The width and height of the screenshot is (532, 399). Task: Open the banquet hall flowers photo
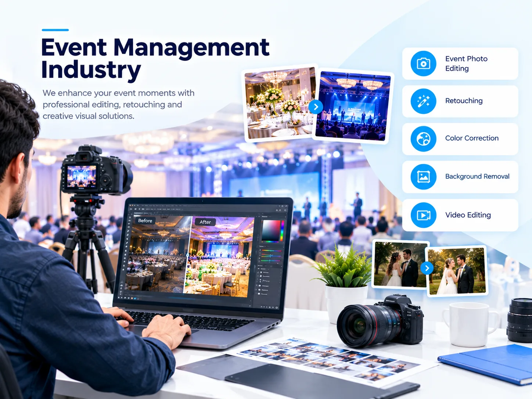tap(280, 103)
